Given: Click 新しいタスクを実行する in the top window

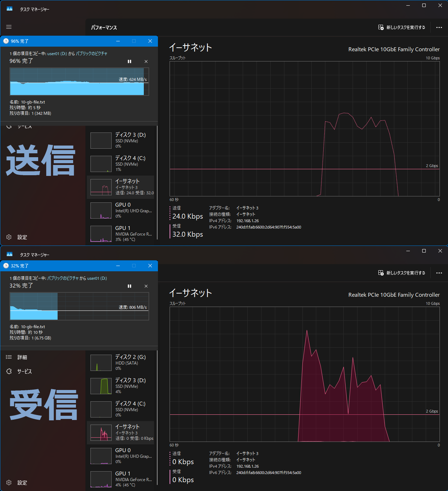Looking at the screenshot, I should [402, 28].
